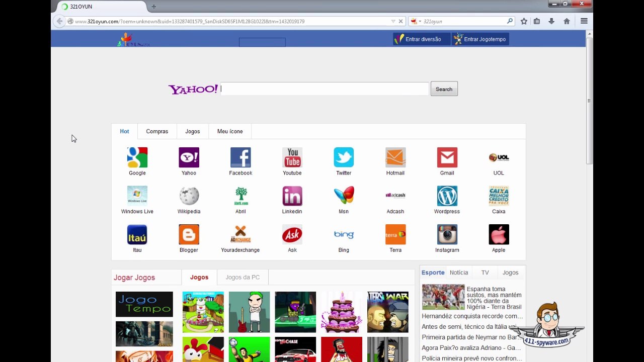Open the Linkedin shortcut icon
This screenshot has height=362, width=644.
tap(292, 196)
